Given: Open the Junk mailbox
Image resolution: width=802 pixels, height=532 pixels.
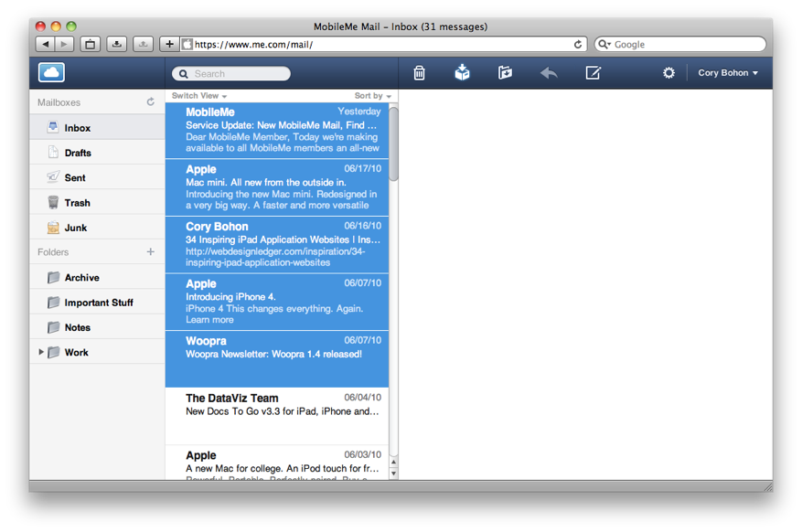Looking at the screenshot, I should (97, 228).
